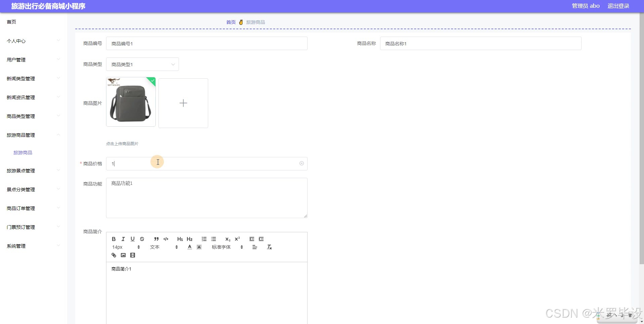Viewport: 644px width, 324px height.
Task: Open the 文本 heading style dropdown
Action: tap(164, 247)
